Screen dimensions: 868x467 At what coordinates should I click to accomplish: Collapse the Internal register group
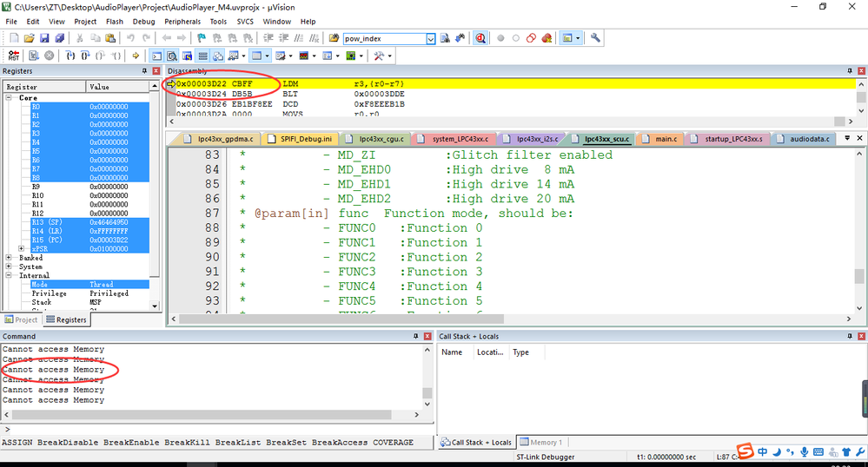tap(9, 275)
